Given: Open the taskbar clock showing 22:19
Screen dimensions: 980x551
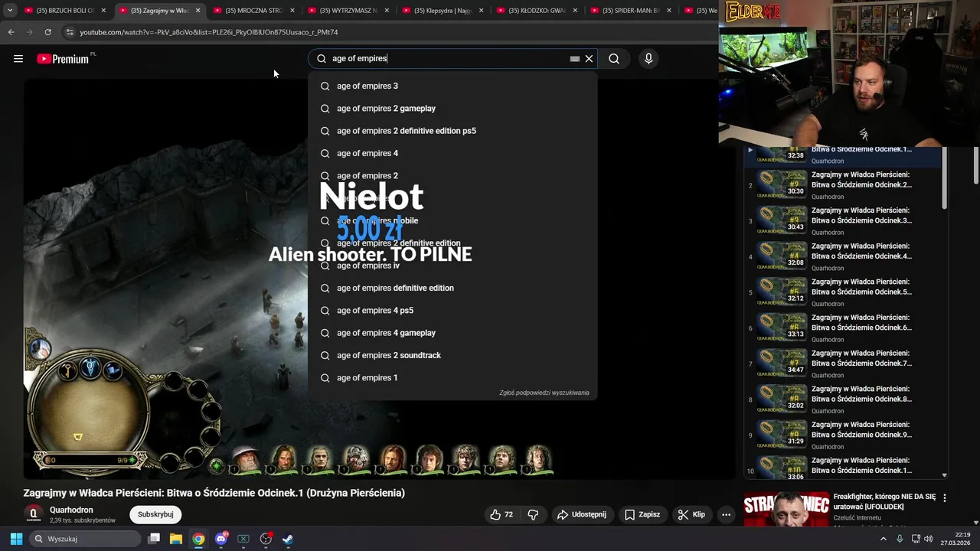Looking at the screenshot, I should click(955, 539).
